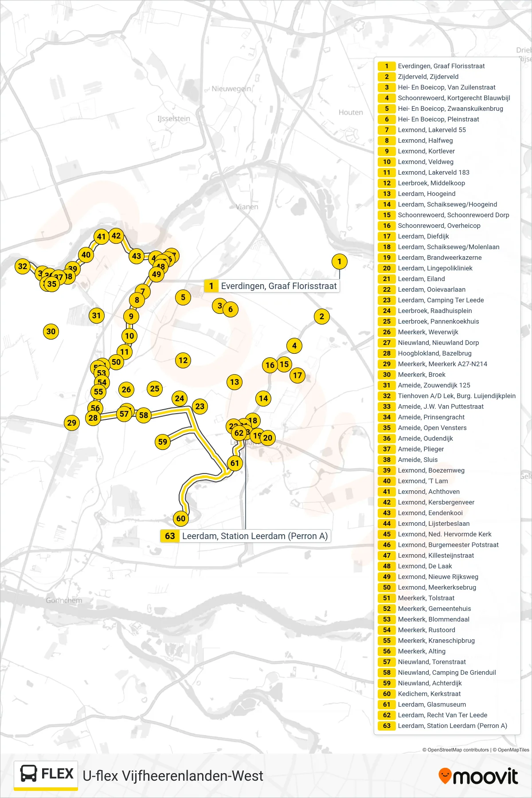
Task: Select map stop marker 60
Action: click(x=181, y=519)
